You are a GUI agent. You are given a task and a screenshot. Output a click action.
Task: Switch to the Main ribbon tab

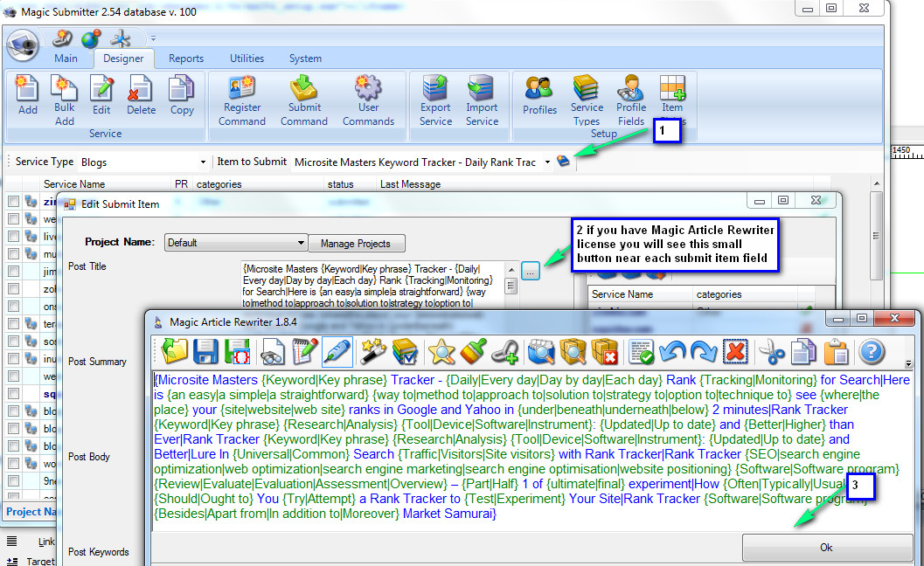click(66, 59)
